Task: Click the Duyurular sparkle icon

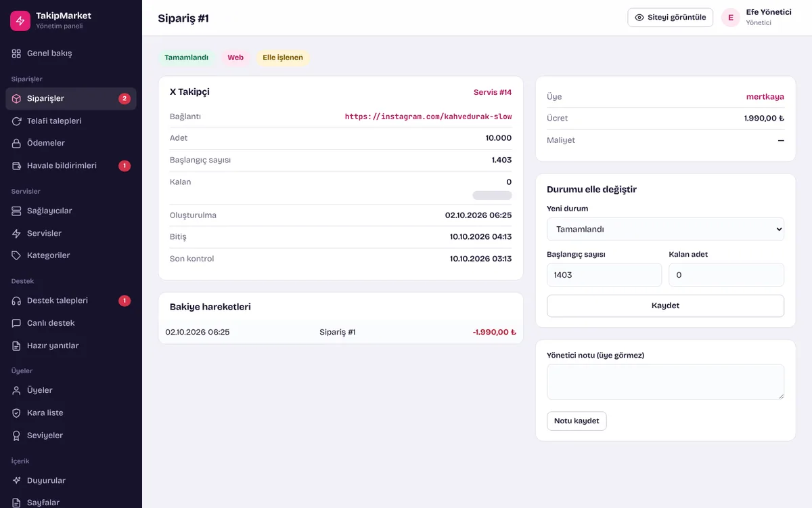Action: [x=17, y=481]
